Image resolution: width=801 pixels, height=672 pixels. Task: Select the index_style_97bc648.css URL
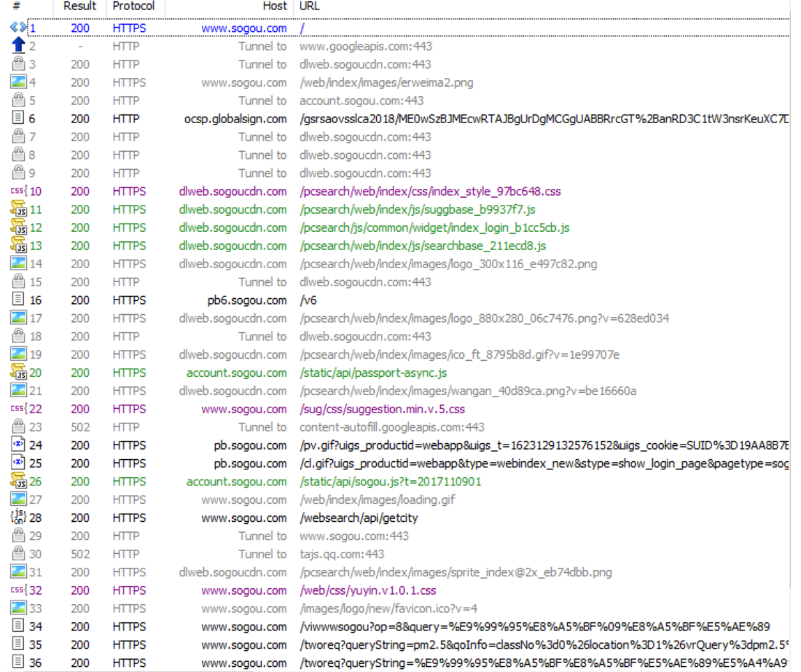430,191
